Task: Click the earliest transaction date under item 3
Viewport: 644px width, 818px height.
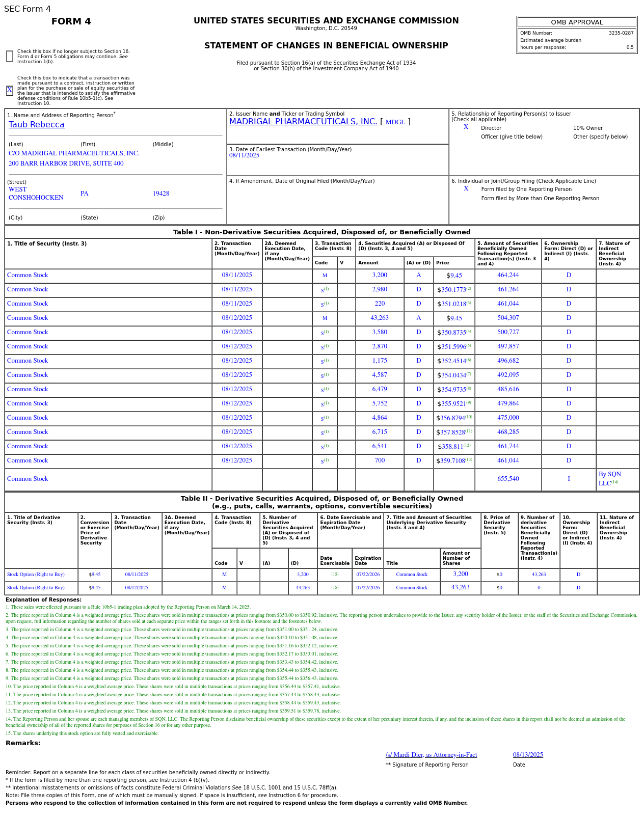Action: (244, 155)
